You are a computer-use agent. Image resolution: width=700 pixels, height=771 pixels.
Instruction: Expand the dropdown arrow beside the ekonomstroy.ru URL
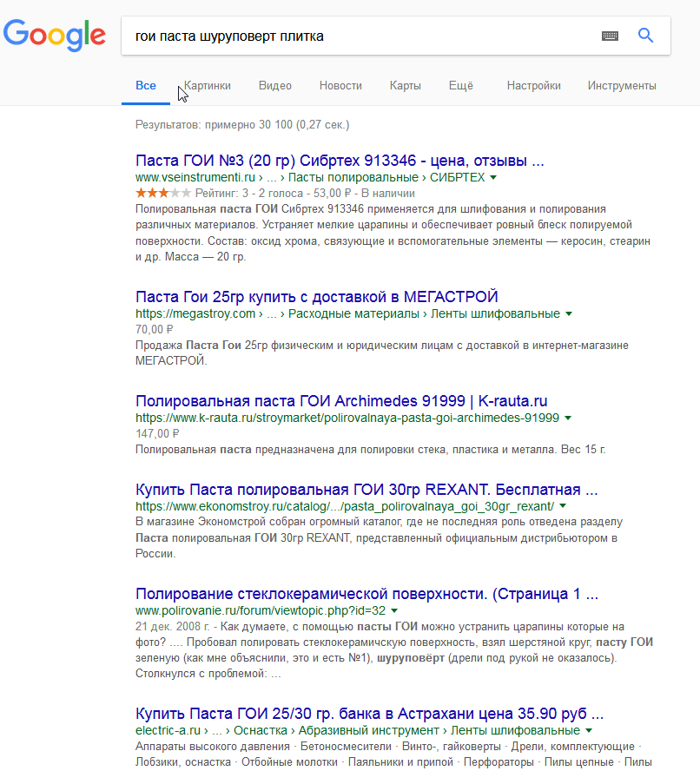(563, 505)
